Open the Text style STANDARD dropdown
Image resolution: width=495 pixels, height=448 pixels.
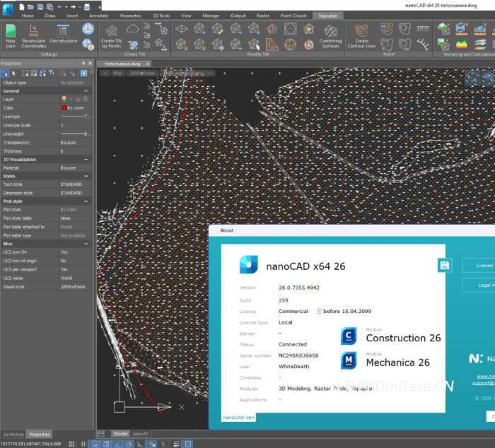pyautogui.click(x=76, y=184)
